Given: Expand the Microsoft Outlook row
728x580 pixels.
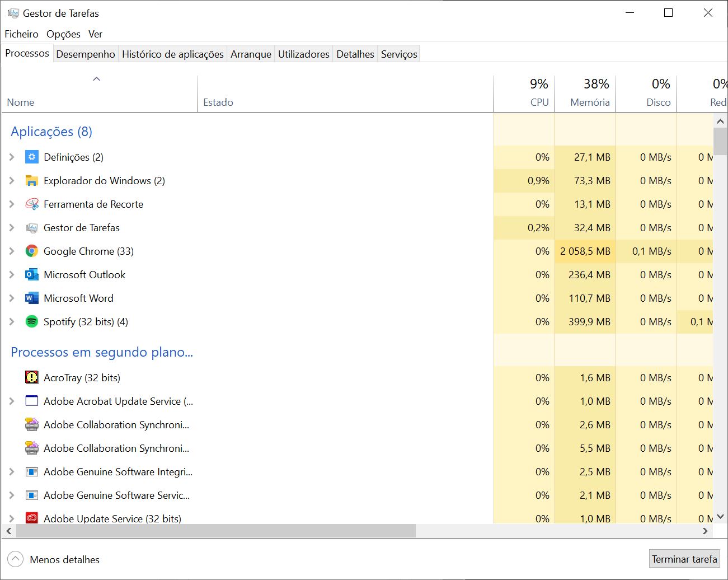Looking at the screenshot, I should click(x=12, y=275).
